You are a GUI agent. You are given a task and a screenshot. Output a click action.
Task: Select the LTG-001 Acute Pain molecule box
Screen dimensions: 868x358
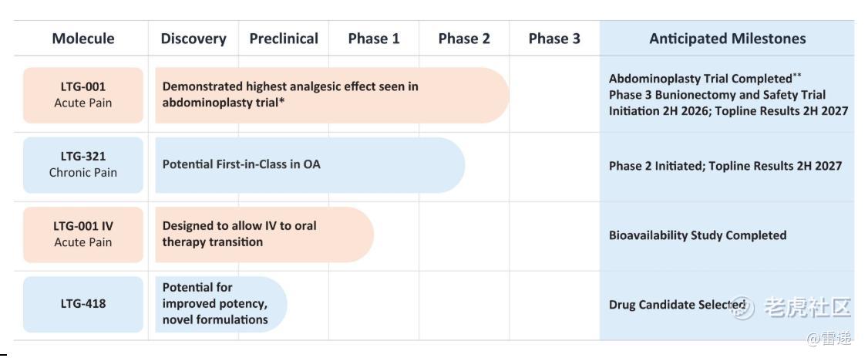pos(83,96)
